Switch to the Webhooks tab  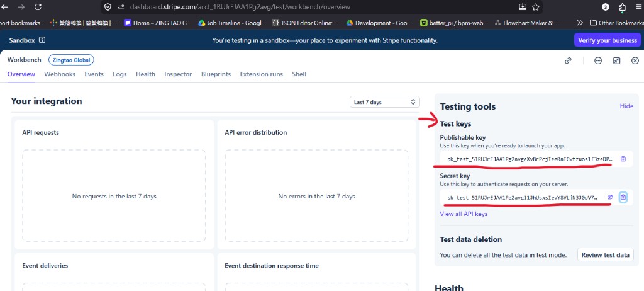click(x=60, y=74)
